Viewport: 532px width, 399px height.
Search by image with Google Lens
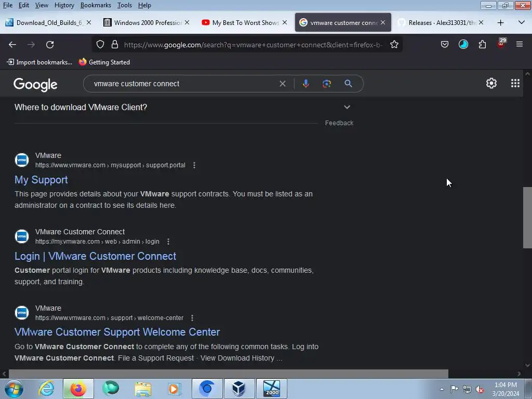coord(326,84)
